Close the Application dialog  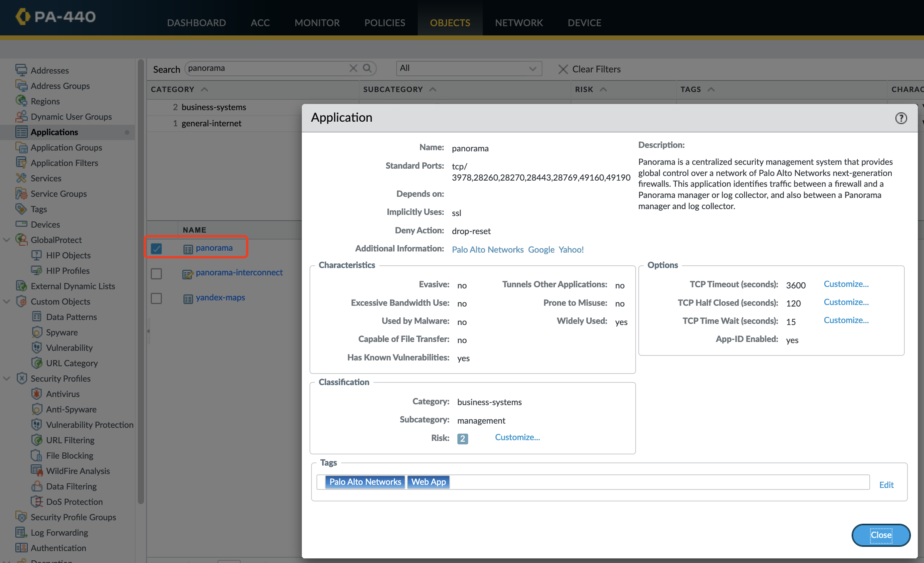coord(881,535)
